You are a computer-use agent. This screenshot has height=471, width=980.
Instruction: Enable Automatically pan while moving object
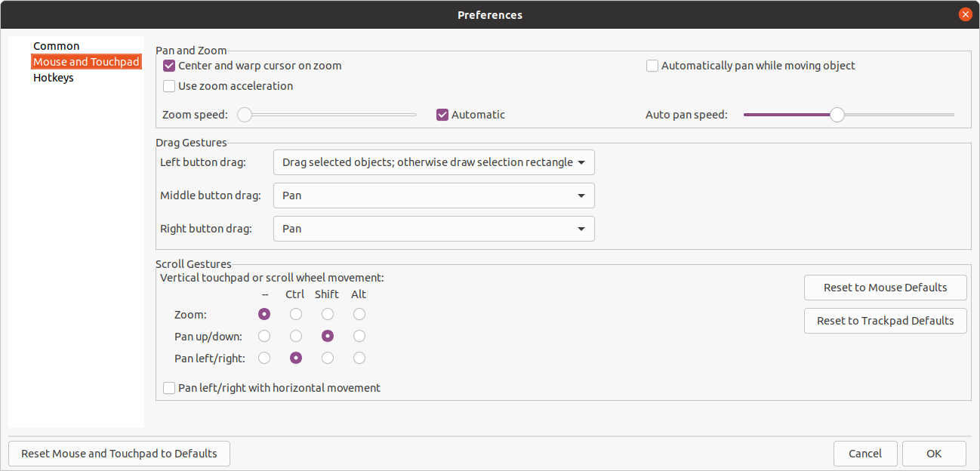coord(652,66)
